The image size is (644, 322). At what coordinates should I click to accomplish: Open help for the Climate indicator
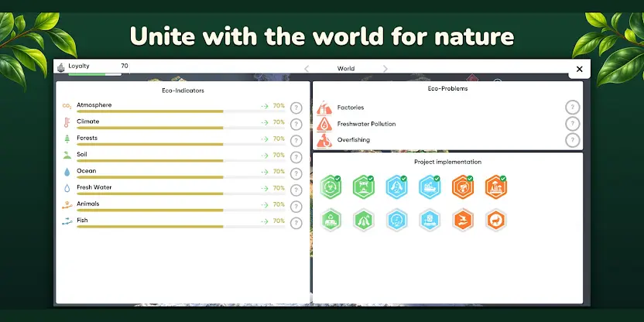click(x=296, y=125)
